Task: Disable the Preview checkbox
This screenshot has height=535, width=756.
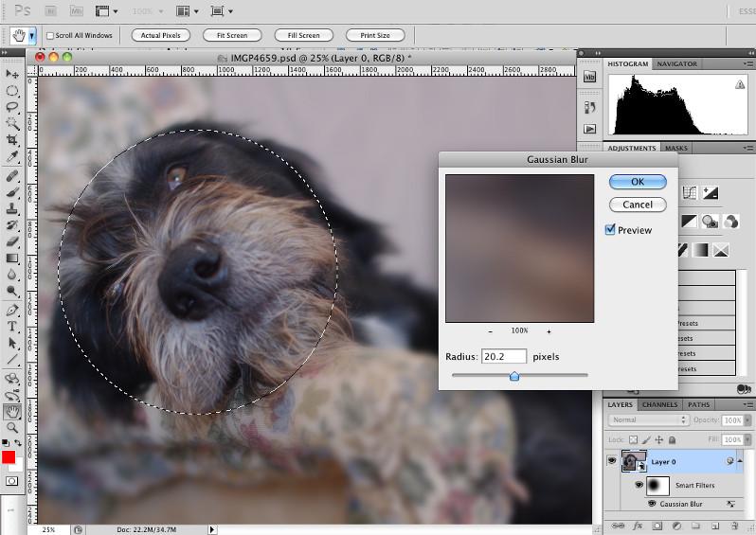Action: coord(611,229)
